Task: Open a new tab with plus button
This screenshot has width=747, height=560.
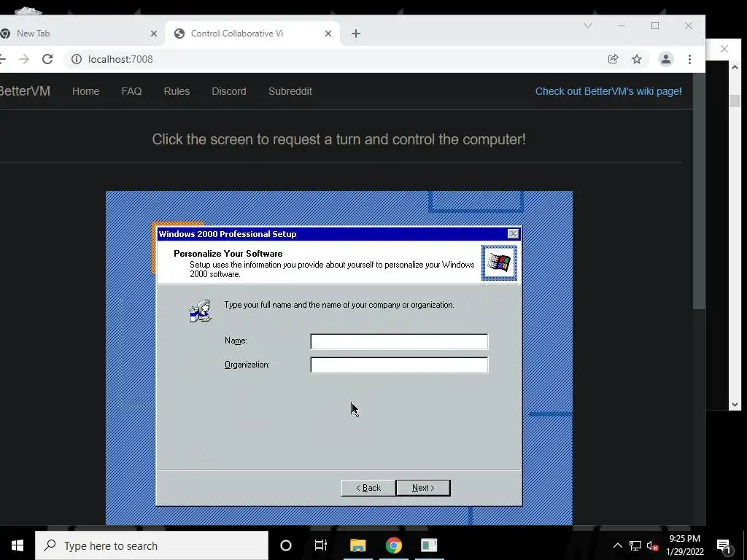Action: [356, 34]
